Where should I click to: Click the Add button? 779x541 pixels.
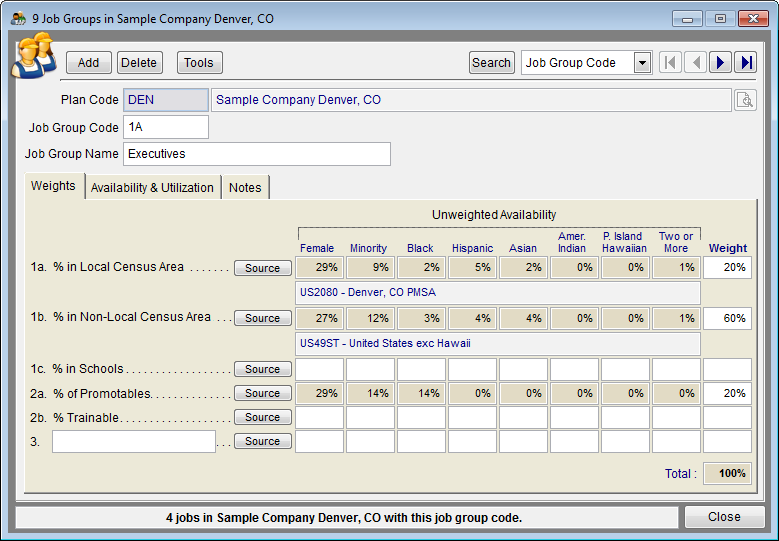(x=88, y=63)
